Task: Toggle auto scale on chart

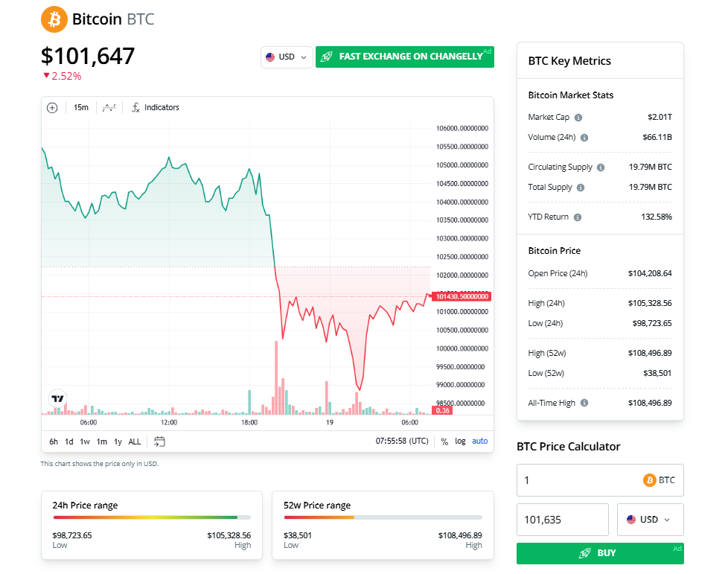Action: pyautogui.click(x=480, y=441)
